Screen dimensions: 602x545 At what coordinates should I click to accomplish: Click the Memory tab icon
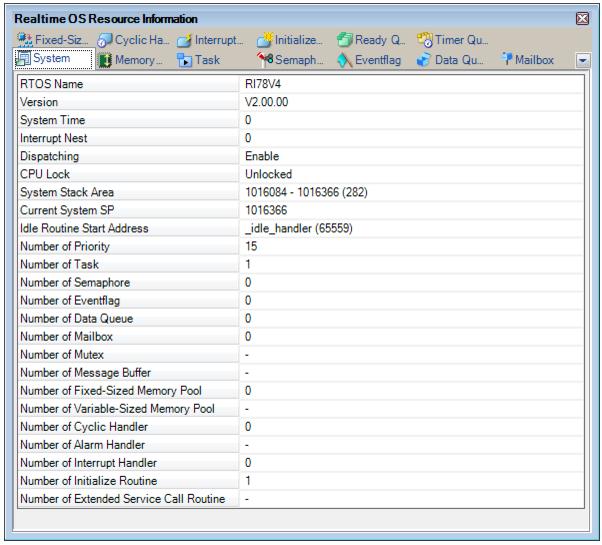tap(105, 60)
